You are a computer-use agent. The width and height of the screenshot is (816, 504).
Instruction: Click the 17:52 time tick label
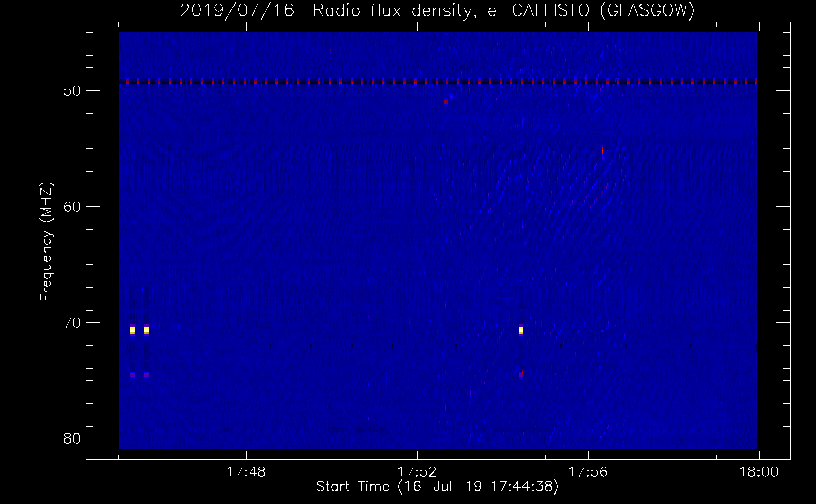click(417, 472)
